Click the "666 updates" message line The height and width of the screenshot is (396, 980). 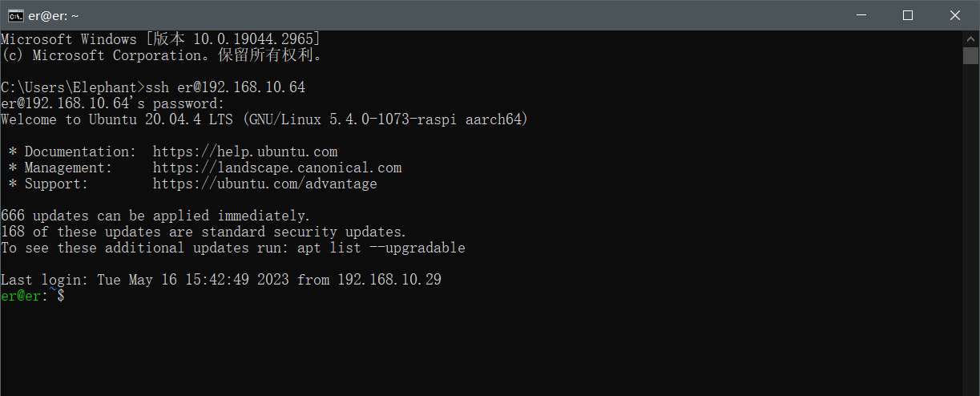click(155, 216)
